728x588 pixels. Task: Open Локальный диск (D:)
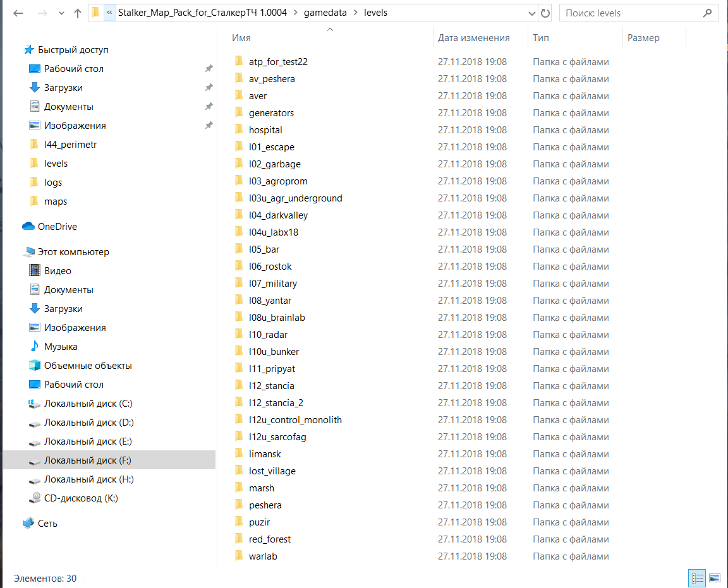click(88, 423)
